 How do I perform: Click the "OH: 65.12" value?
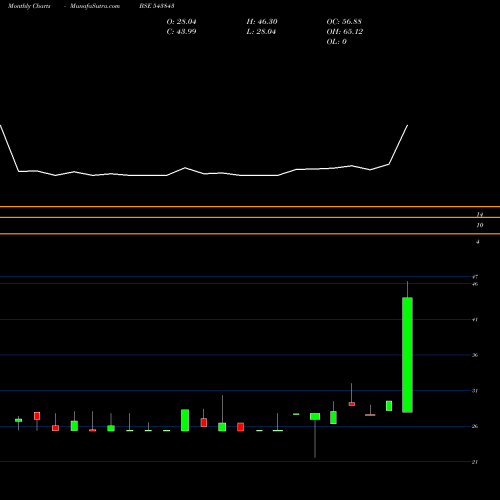[345, 32]
